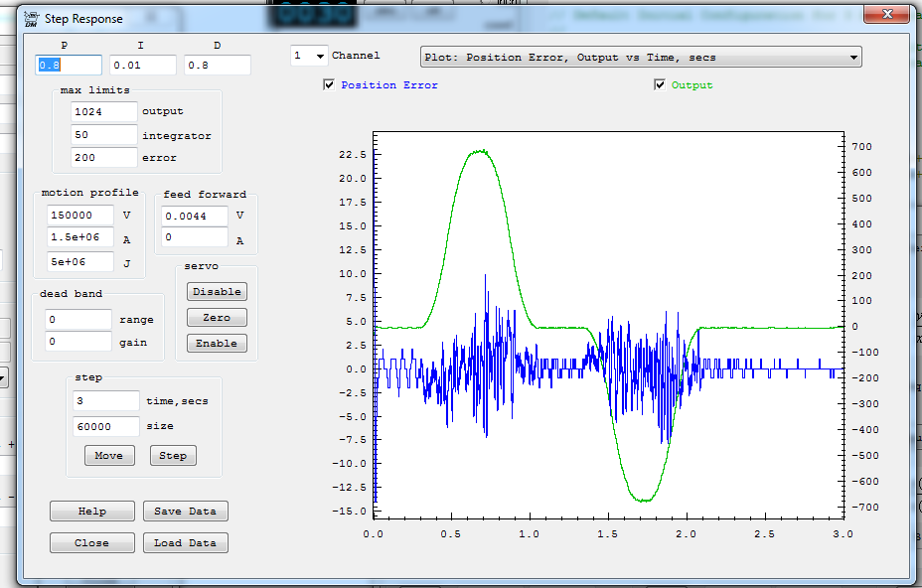Select the P gain input field
This screenshot has height=588, width=922.
tap(69, 65)
